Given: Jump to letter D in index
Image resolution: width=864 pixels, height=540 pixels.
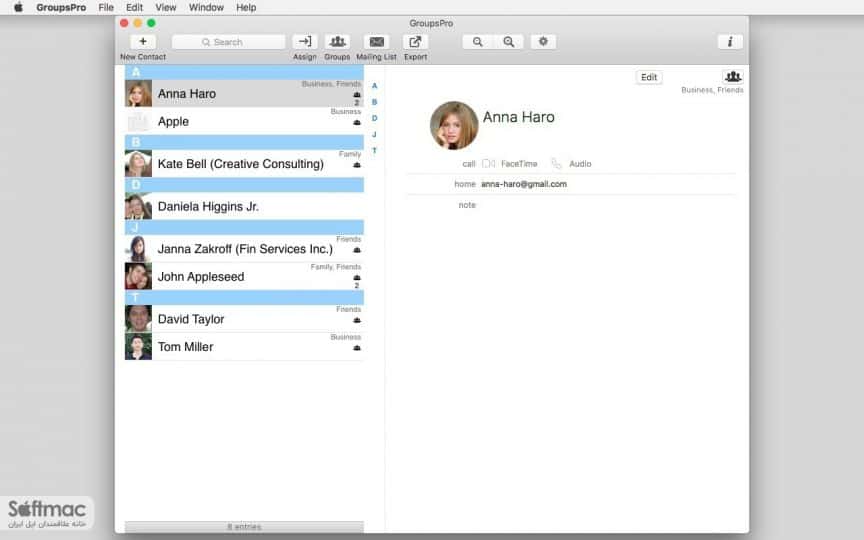Looking at the screenshot, I should (x=375, y=118).
